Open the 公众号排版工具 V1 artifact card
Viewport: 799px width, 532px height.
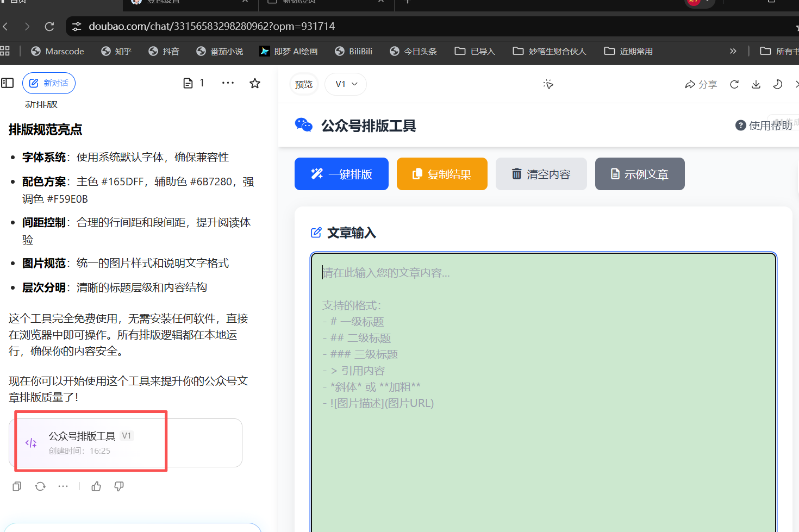(x=90, y=442)
